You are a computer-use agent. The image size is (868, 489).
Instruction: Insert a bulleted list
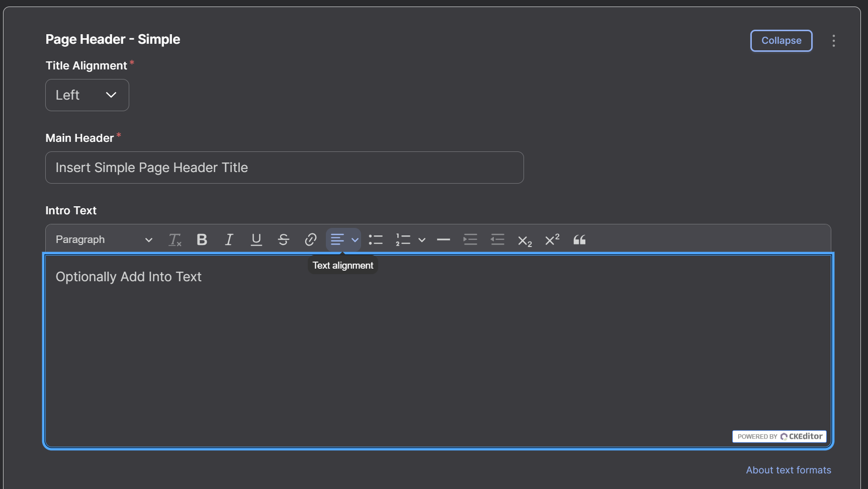376,240
